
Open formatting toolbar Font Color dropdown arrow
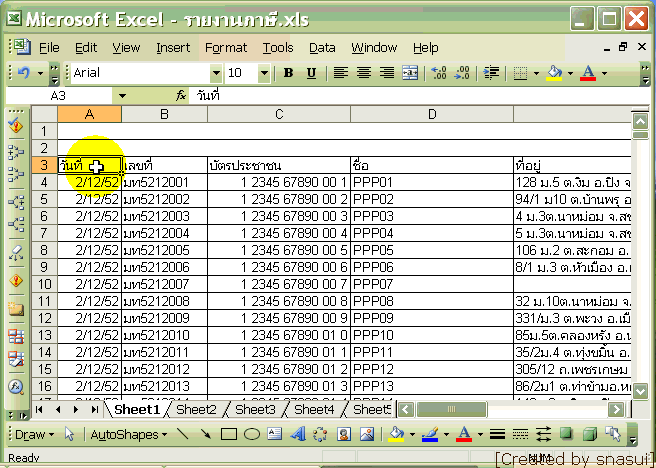[x=604, y=74]
